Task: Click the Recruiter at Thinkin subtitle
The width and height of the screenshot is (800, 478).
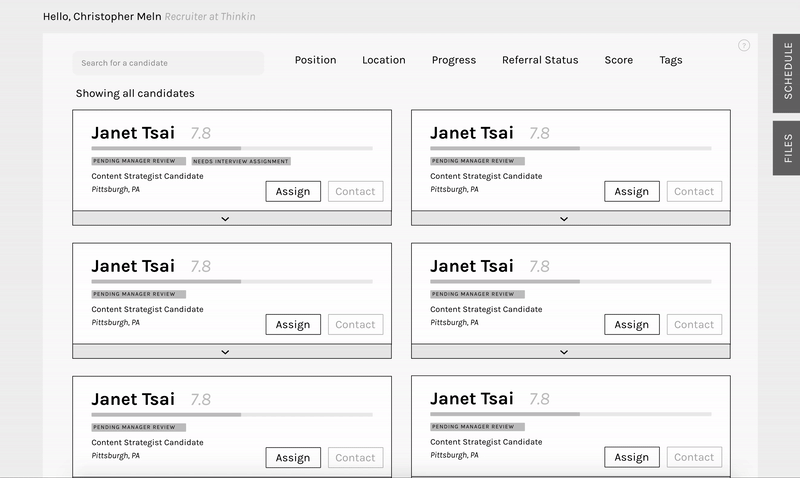Action: (210, 16)
